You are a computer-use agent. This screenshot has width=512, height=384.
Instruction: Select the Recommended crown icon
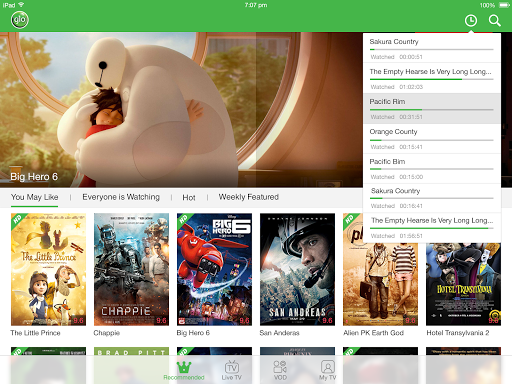(184, 367)
